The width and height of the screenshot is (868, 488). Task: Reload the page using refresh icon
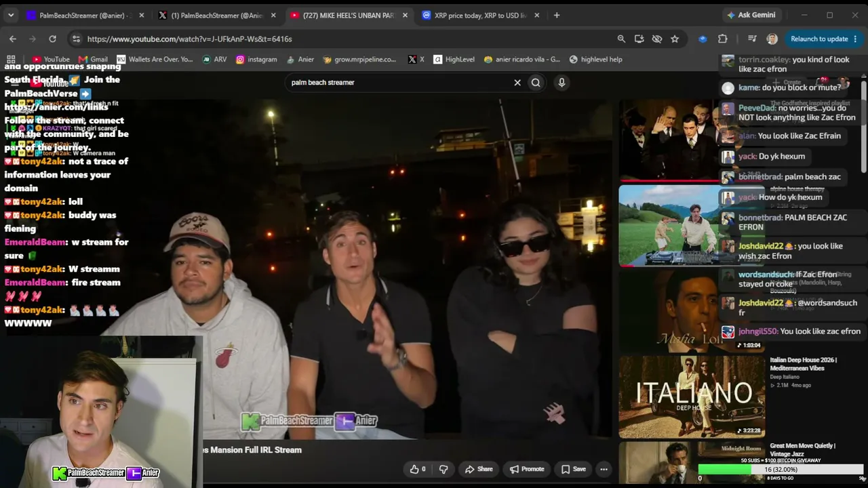[x=52, y=39]
